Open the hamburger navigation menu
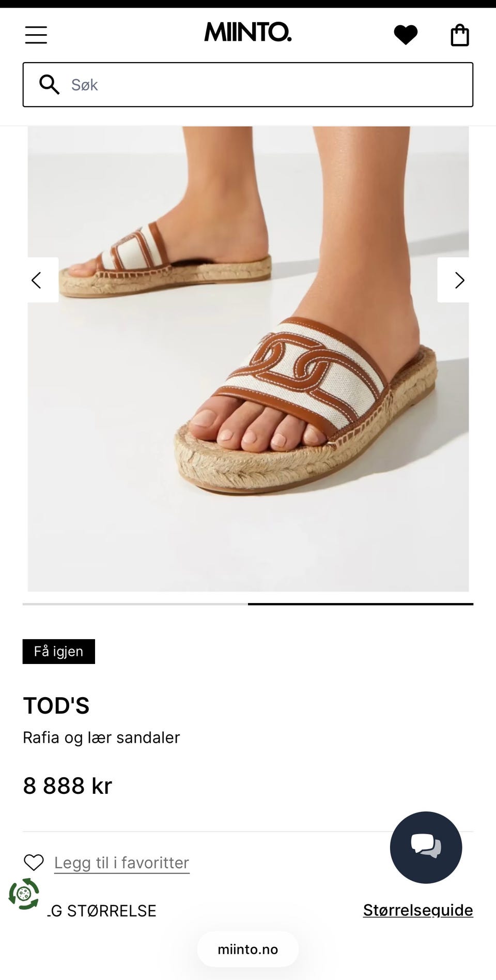The width and height of the screenshot is (496, 980). click(36, 35)
